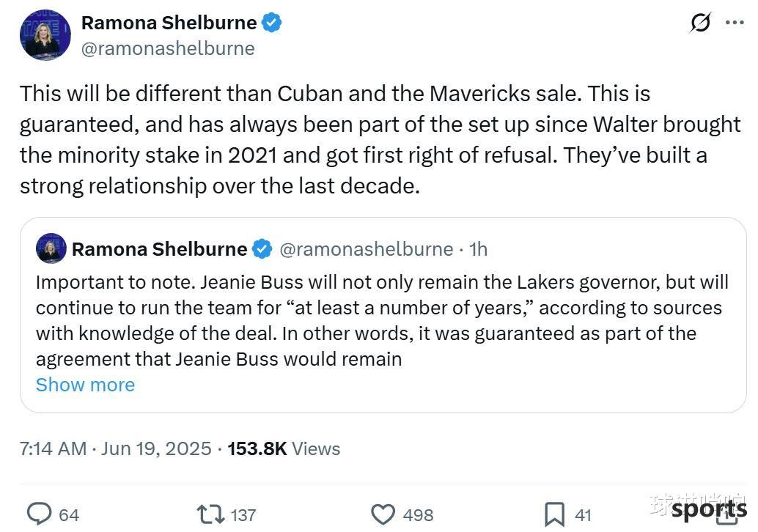Click Ramona Shelburne name in quoted tweet

coord(160,249)
